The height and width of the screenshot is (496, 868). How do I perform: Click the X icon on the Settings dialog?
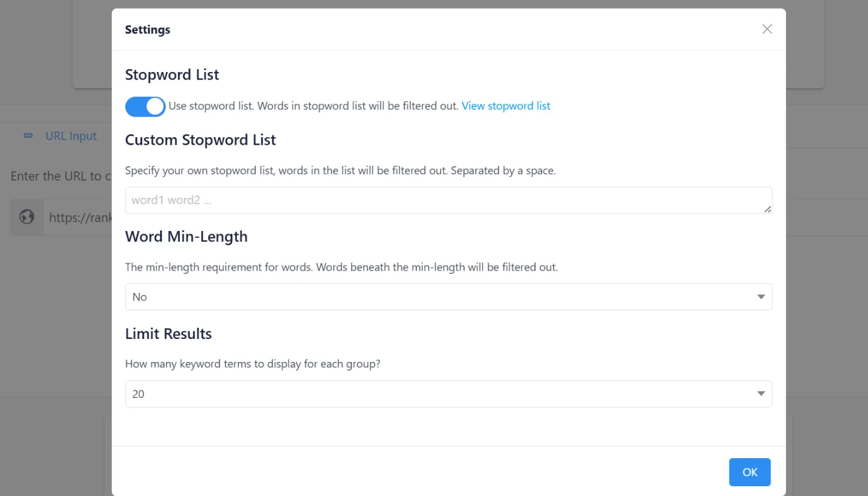coord(767,29)
